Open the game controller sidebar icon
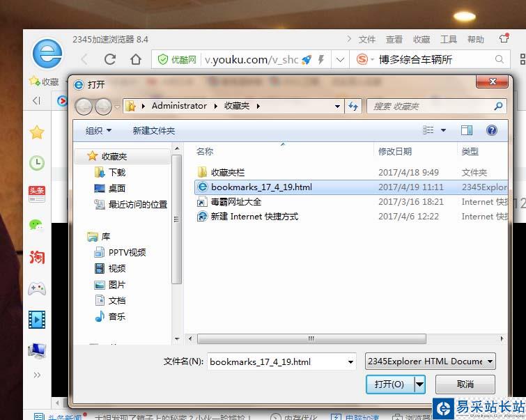Image resolution: width=526 pixels, height=420 pixels. [36, 288]
